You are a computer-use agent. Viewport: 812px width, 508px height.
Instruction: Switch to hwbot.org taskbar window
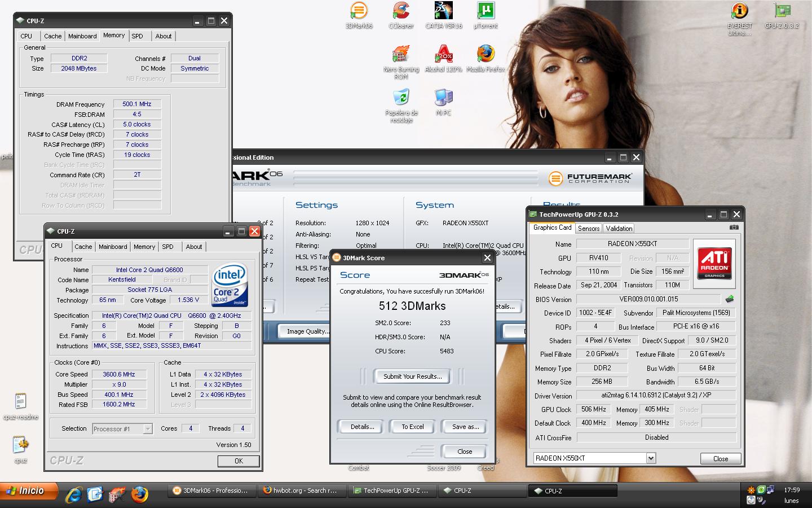pos(302,491)
